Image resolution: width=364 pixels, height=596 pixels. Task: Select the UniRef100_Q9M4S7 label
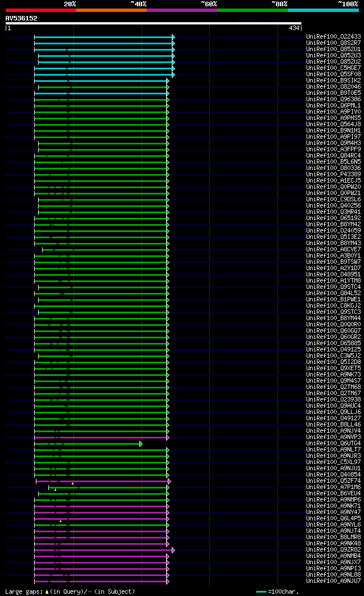pyautogui.click(x=333, y=381)
